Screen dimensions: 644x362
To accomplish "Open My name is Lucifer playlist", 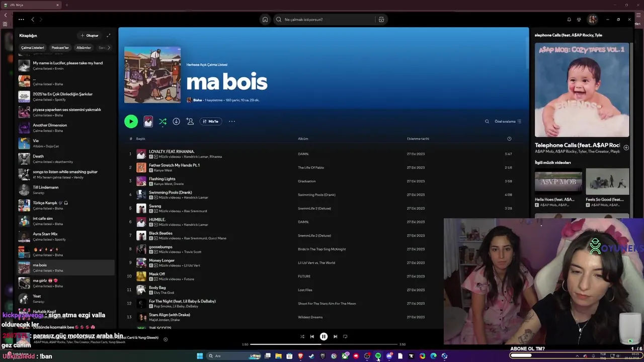I will tap(65, 65).
